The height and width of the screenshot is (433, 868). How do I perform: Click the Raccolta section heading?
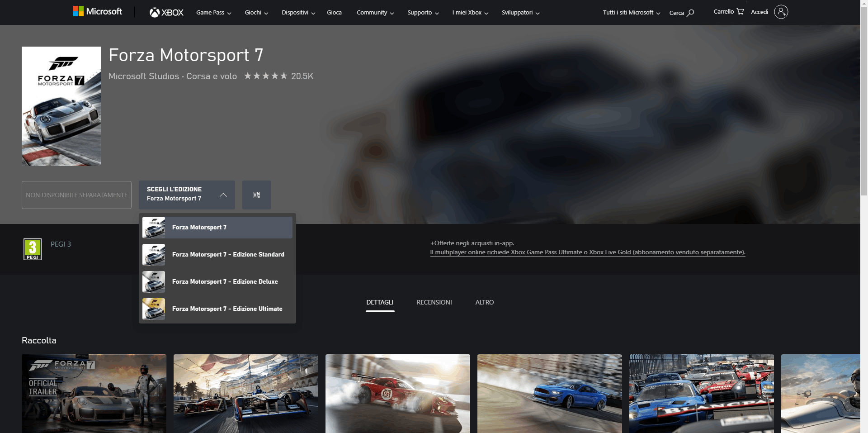pyautogui.click(x=39, y=340)
